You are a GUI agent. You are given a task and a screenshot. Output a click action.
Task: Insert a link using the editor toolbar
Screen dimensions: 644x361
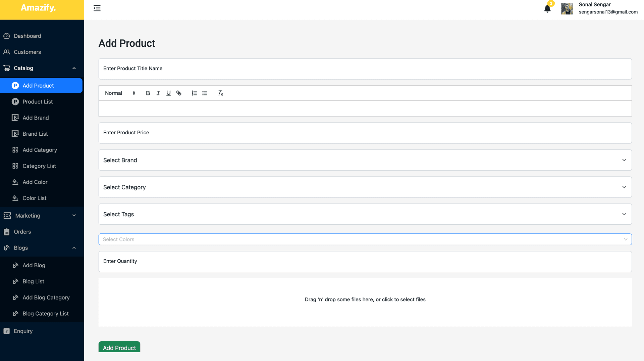179,93
